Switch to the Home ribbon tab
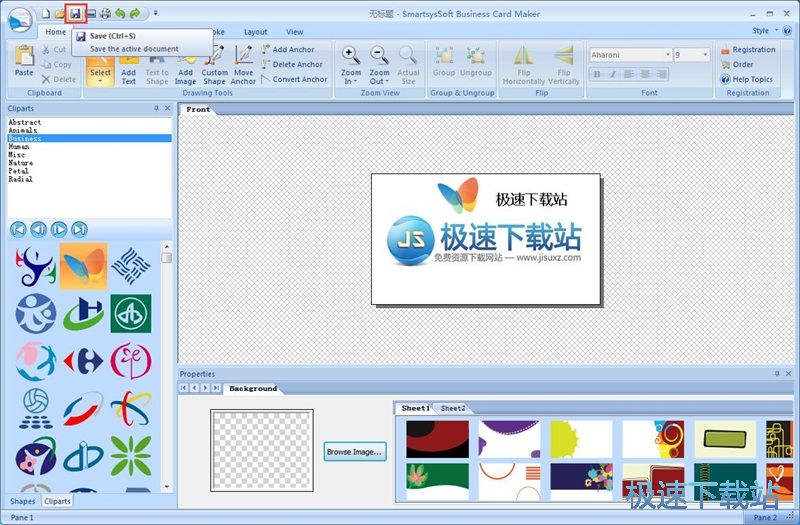 56,32
